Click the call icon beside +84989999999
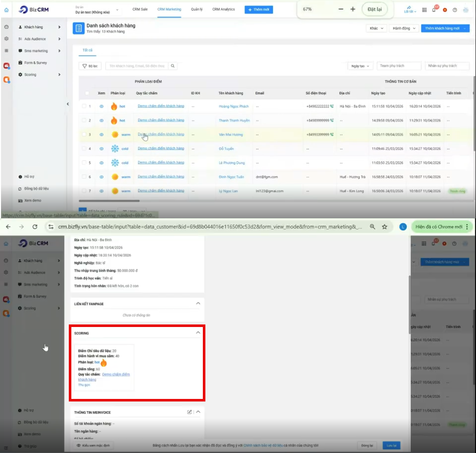Screen dimensions: 476x453 coord(332,120)
